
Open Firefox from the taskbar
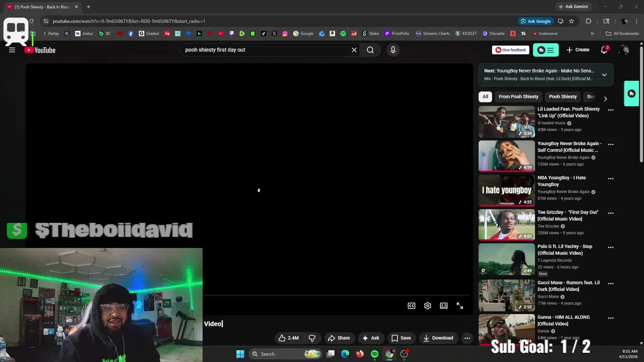pyautogui.click(x=360, y=354)
